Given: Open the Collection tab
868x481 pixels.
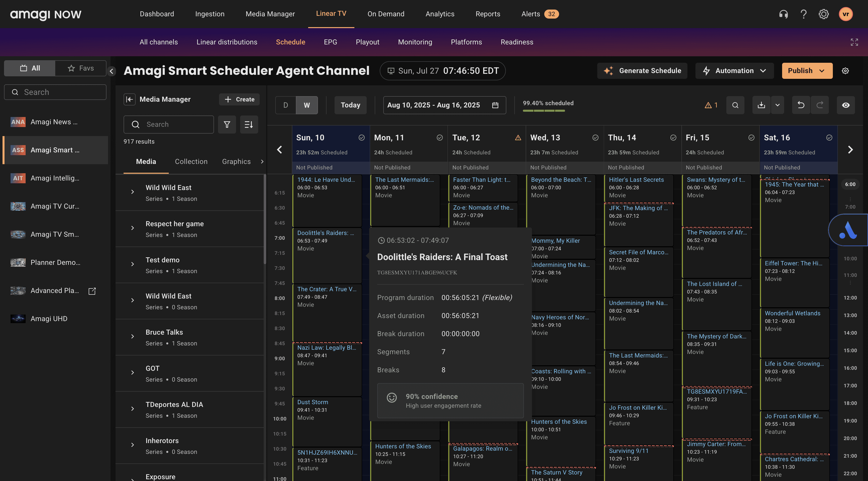Looking at the screenshot, I should [191, 162].
